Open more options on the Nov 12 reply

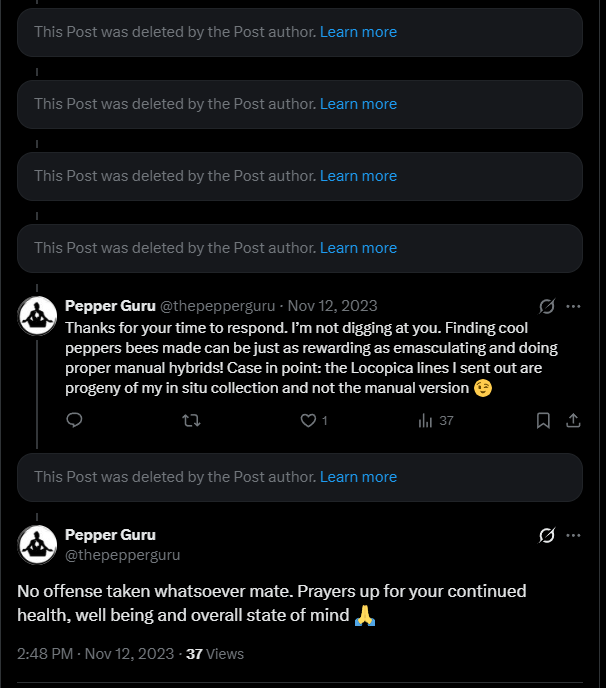point(574,306)
